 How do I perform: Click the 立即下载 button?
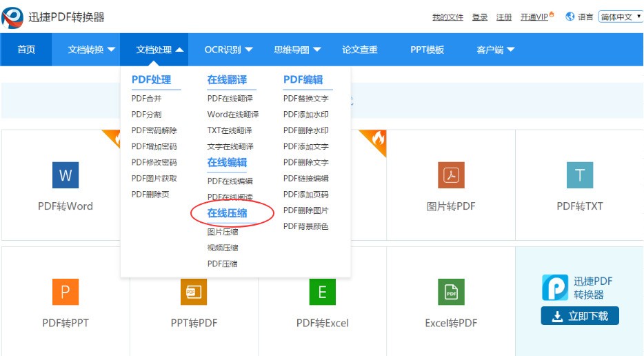[580, 316]
